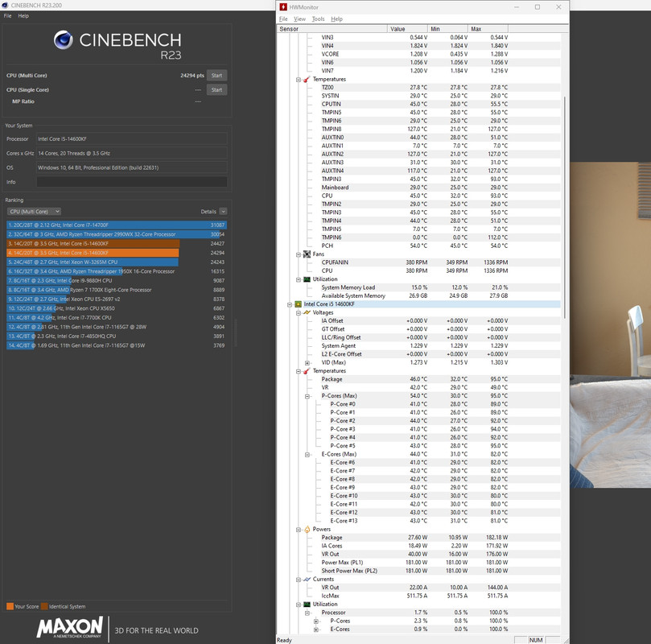
Task: Open the Tools menu in HWMonitor
Action: coord(318,19)
